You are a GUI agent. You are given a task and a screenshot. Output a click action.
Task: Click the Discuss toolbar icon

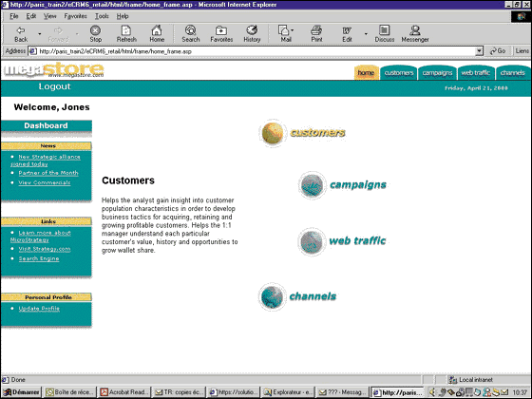[x=384, y=30]
